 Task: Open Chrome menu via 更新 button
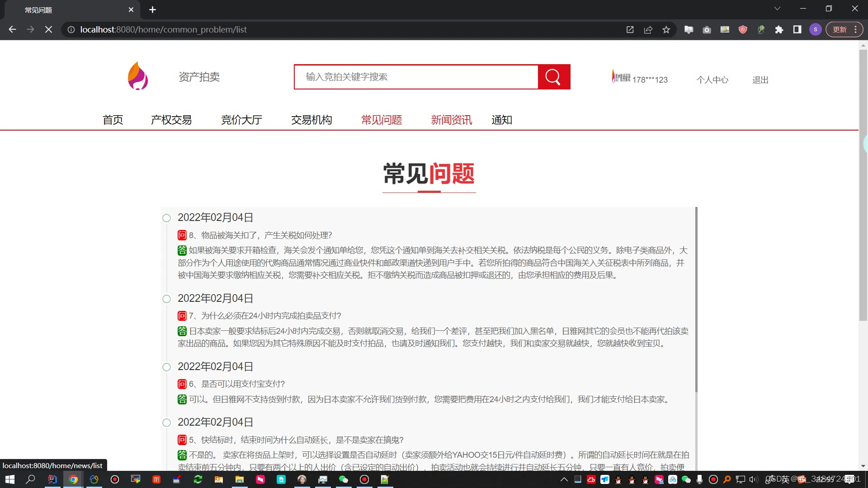click(844, 29)
